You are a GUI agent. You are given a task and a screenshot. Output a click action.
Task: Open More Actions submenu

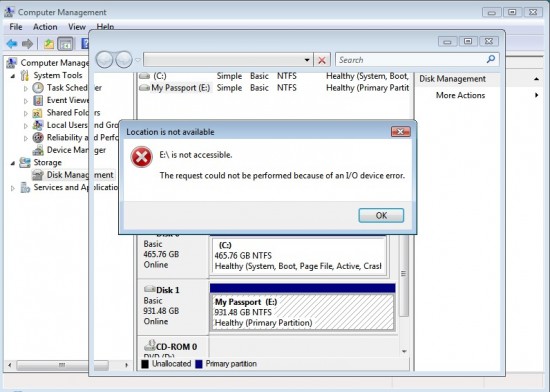pyautogui.click(x=460, y=95)
